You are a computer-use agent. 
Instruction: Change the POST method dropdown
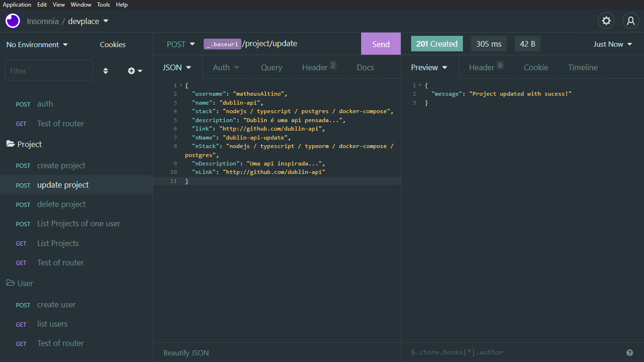tap(181, 44)
